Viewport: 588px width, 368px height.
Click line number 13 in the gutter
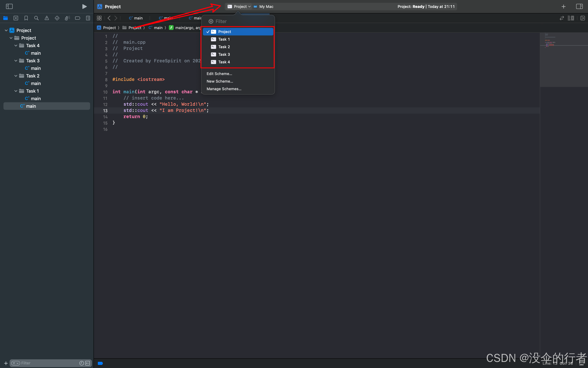[x=105, y=111]
